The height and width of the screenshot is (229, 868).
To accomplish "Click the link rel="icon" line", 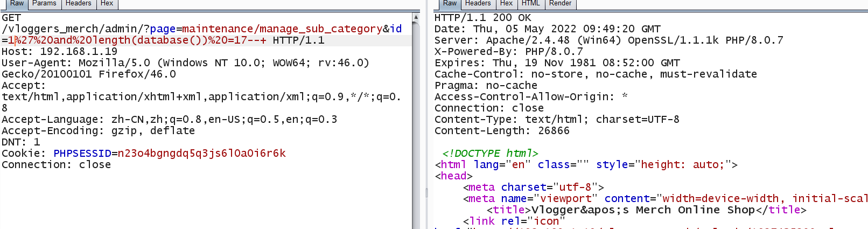I will pos(514,221).
